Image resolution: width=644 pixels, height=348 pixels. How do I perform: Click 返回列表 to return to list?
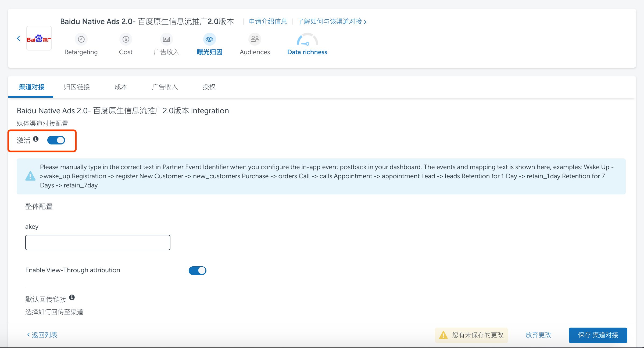(x=42, y=335)
